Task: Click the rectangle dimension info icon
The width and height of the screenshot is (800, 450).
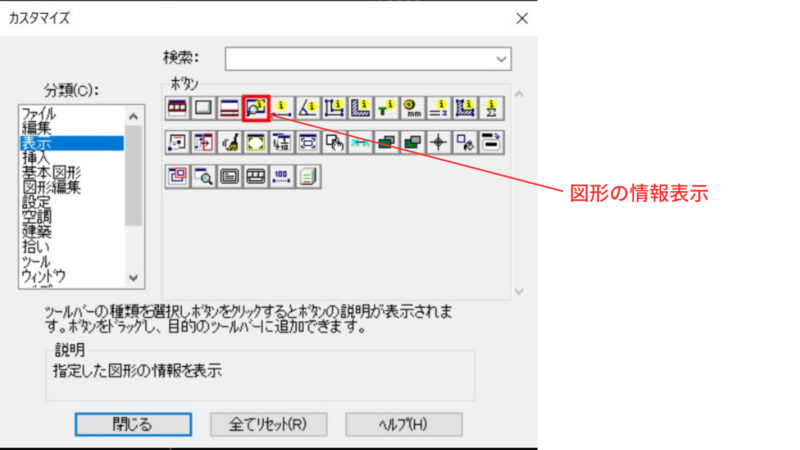Action: [x=334, y=108]
